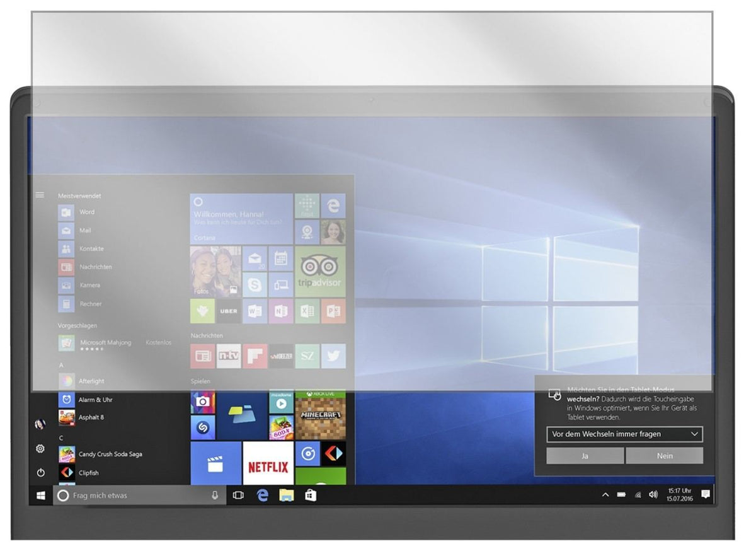Open the TripAdvisor tile
Viewport: 756px width, 551px height.
click(x=320, y=271)
